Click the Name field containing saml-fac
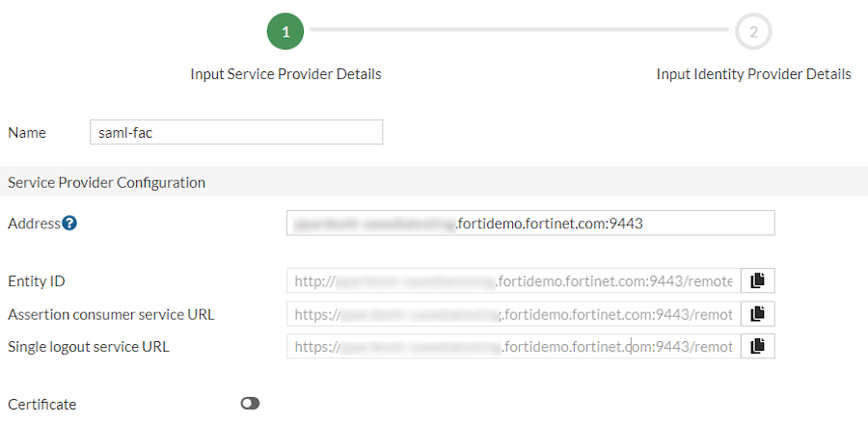868x423 pixels. [x=235, y=132]
